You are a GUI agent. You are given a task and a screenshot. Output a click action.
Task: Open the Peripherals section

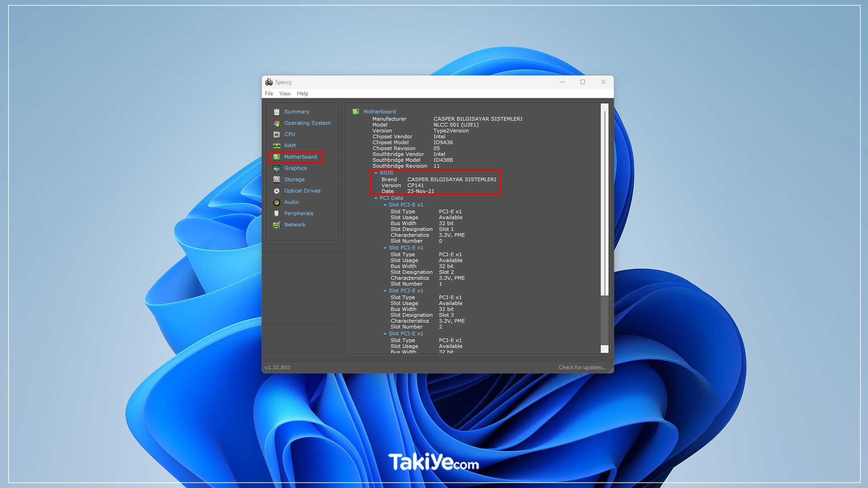pyautogui.click(x=299, y=213)
